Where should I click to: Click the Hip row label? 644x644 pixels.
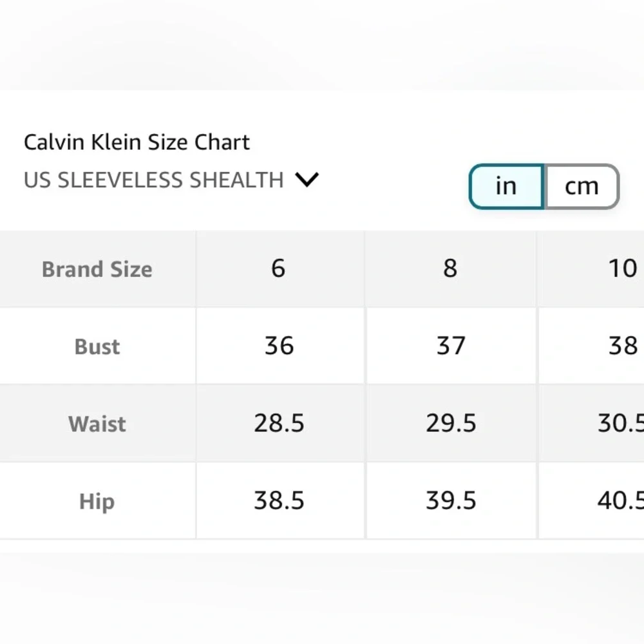[97, 501]
